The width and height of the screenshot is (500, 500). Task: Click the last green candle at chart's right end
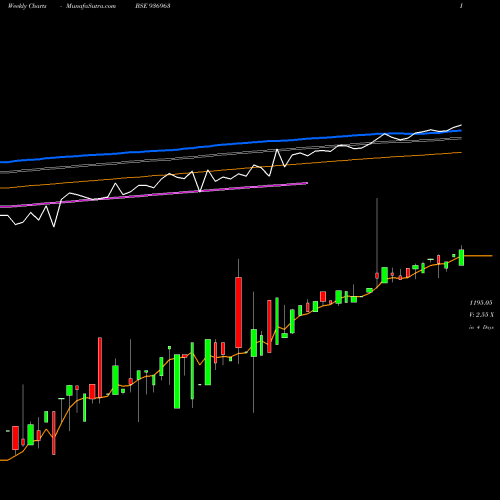[x=461, y=257]
